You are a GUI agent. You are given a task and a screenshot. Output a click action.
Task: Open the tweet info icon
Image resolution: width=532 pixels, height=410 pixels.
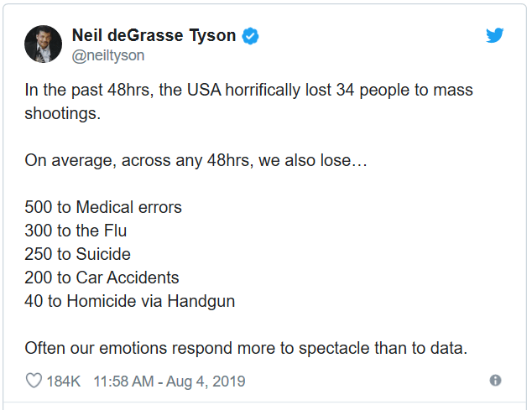click(x=495, y=381)
